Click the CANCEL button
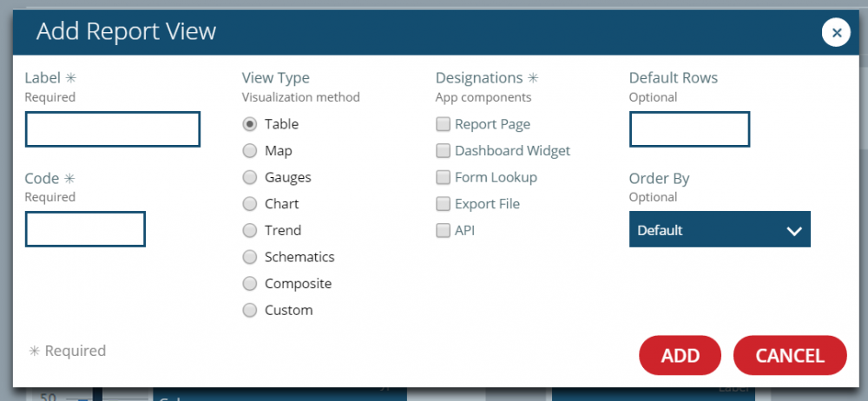868x401 pixels. coord(789,355)
